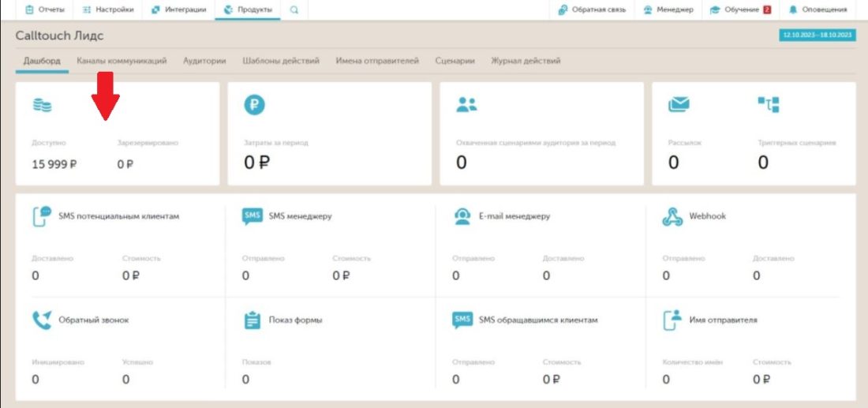This screenshot has width=868, height=408.
Task: Click the ruble circle expenses icon
Action: (x=254, y=105)
